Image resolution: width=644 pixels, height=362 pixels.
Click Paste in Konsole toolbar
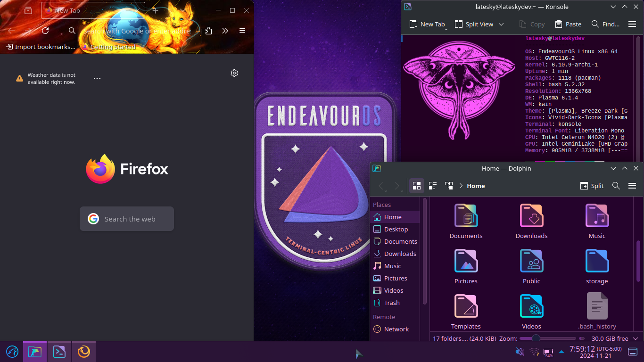pos(568,24)
